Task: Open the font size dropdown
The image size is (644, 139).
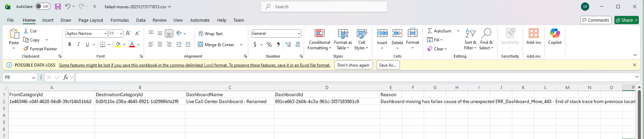Action: pos(121,33)
